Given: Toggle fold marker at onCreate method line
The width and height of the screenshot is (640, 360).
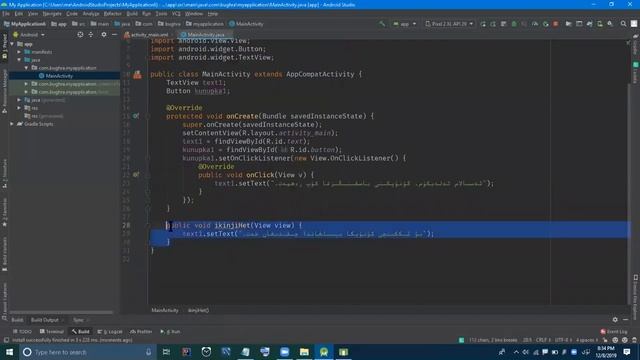Looking at the screenshot, I should pyautogui.click(x=148, y=116).
